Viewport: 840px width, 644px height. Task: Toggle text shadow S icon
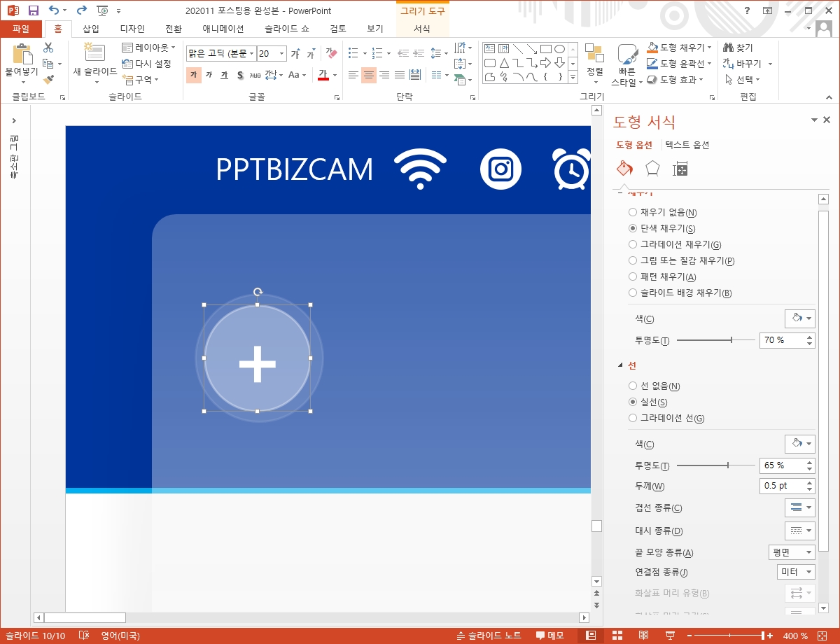[x=240, y=75]
